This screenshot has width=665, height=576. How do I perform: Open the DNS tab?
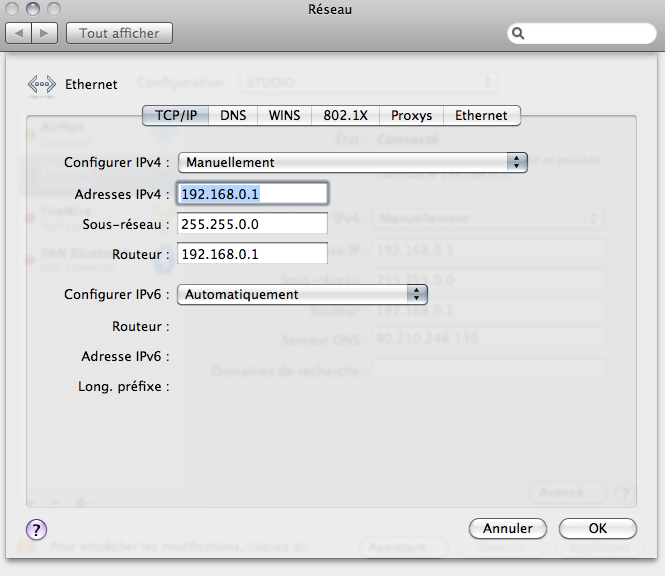233,115
